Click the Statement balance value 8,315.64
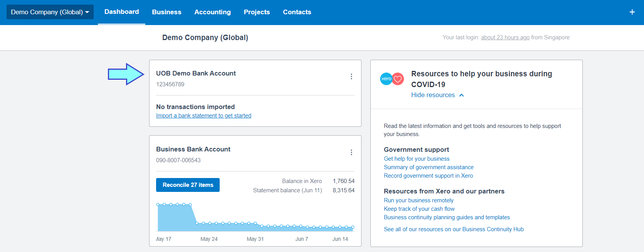Screen dimensions: 644x252 (344, 190)
